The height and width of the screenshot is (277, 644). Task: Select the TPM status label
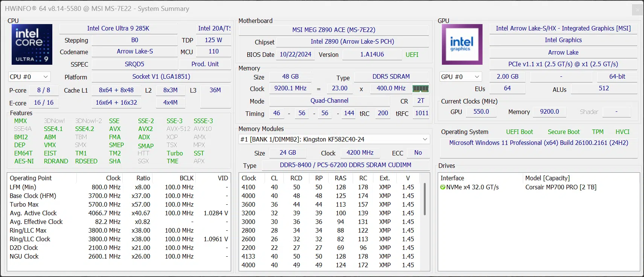click(597, 132)
